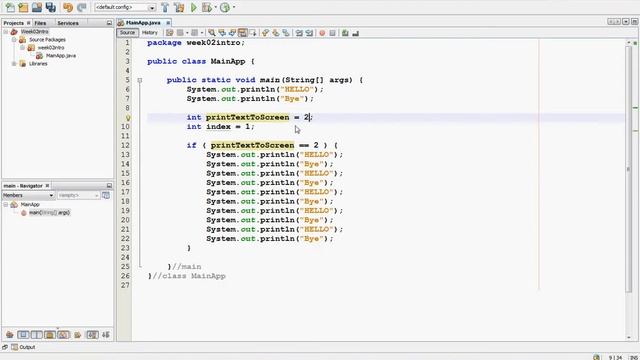Uncomment the selected code lines
This screenshot has height=360, width=640.
356,33
